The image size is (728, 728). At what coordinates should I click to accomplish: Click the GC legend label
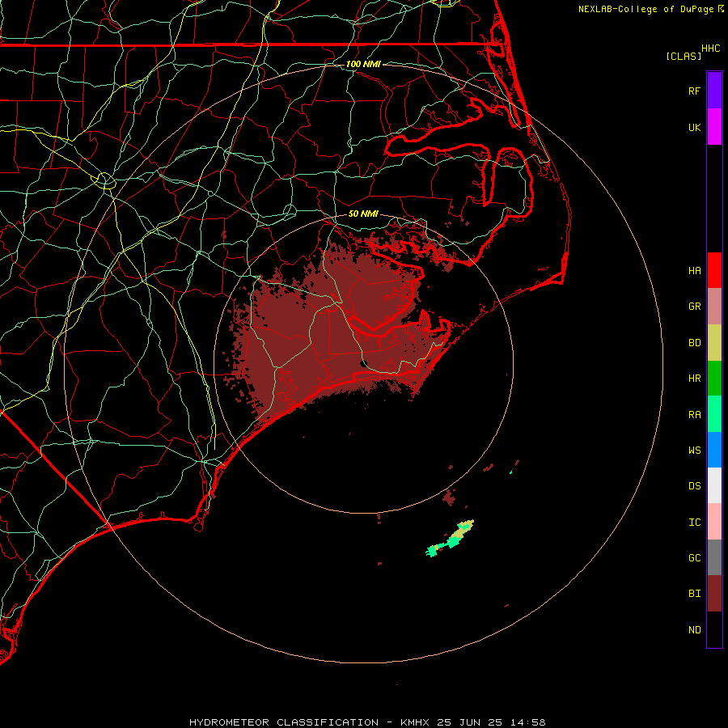click(694, 557)
